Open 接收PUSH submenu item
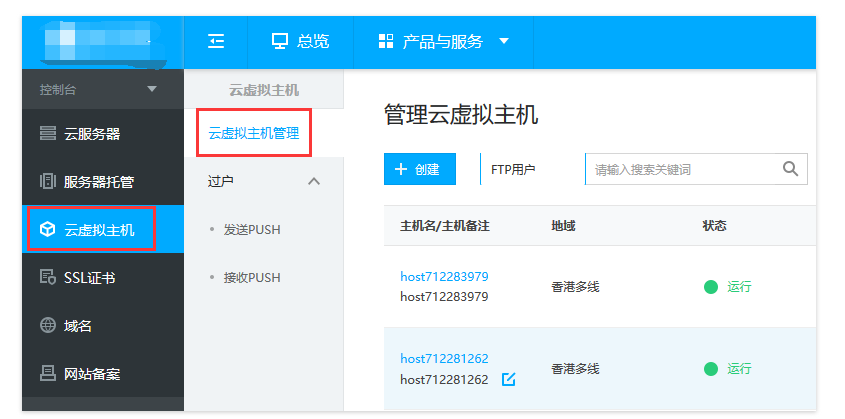Viewport: 845px width, 419px height. click(252, 278)
